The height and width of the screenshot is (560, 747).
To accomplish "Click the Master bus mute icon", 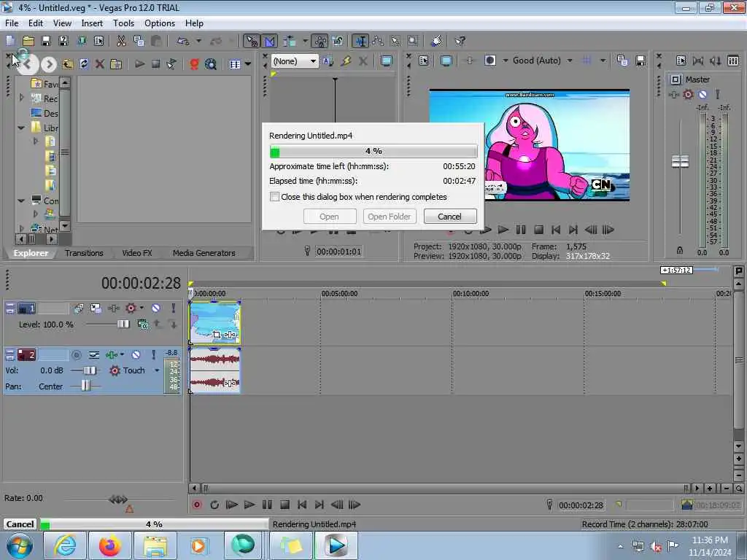I will coord(703,94).
